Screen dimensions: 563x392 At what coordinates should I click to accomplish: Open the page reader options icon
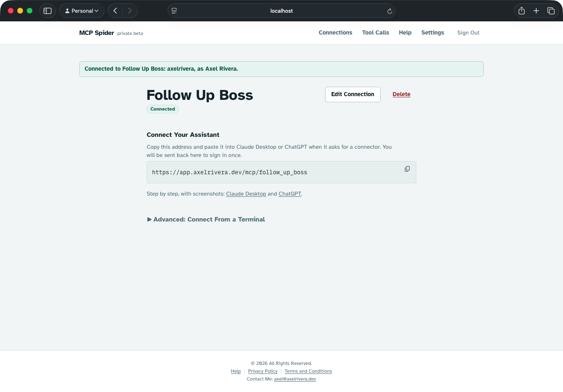174,11
